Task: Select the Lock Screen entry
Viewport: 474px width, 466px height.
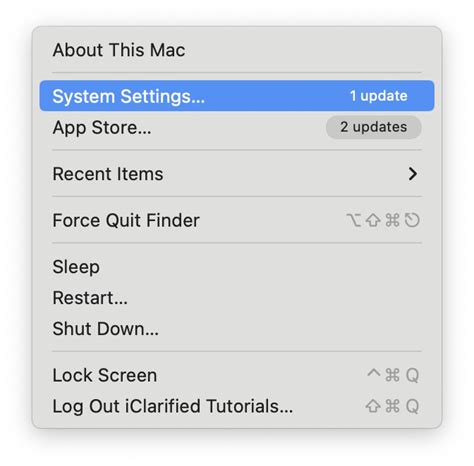Action: (x=237, y=375)
